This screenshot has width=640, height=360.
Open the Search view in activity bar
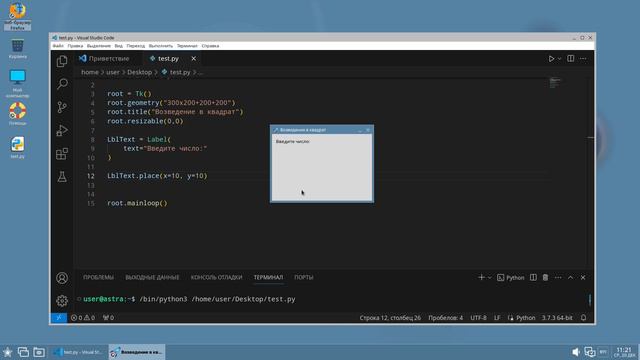coord(62,84)
